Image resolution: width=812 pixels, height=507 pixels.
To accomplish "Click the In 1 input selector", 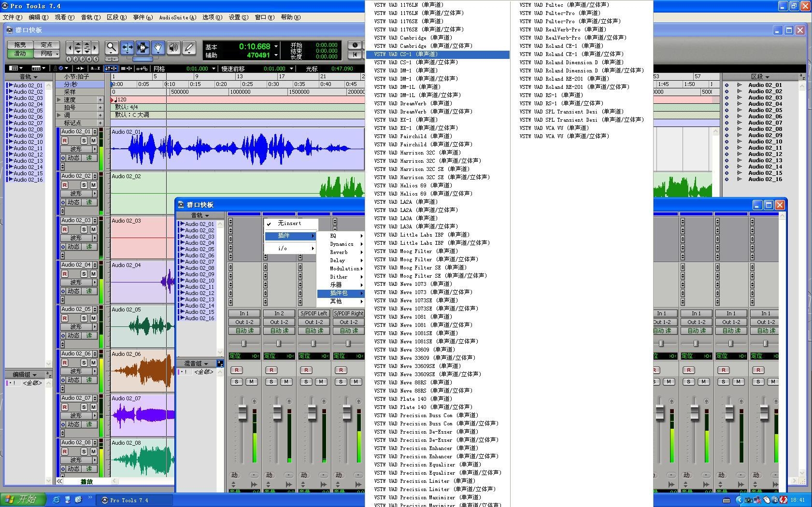I will click(244, 313).
